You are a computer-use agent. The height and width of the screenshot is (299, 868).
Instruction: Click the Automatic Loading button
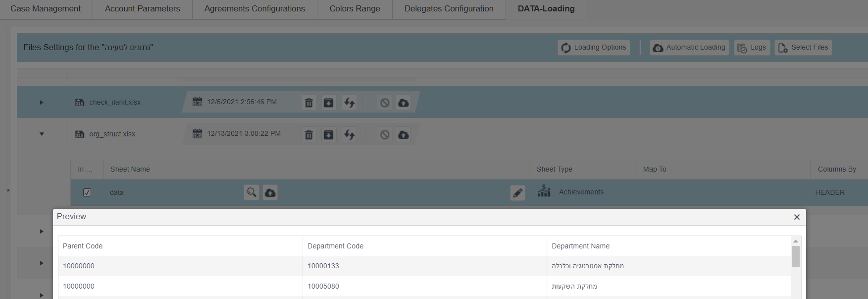689,48
